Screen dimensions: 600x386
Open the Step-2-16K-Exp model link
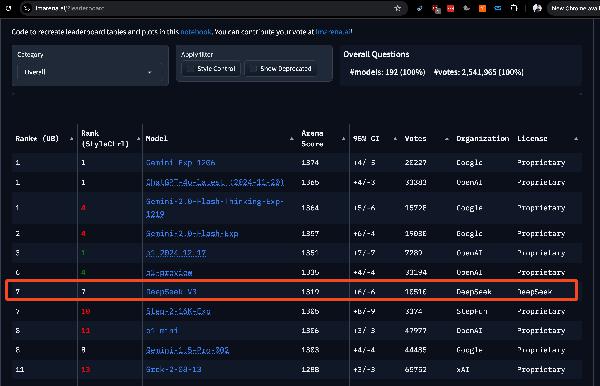pyautogui.click(x=178, y=311)
